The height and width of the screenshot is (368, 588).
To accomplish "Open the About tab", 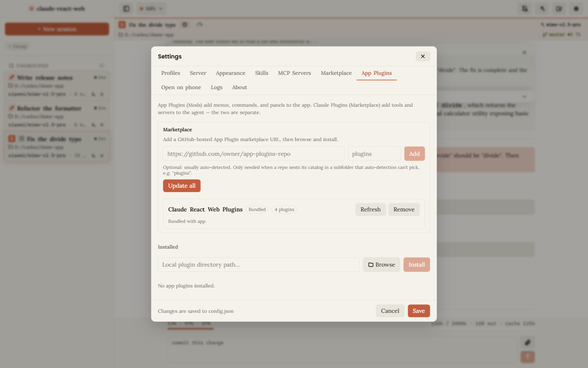I will click(x=240, y=88).
